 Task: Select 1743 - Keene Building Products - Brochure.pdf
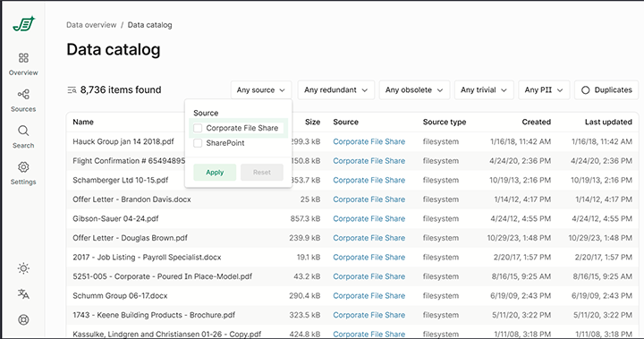tap(154, 315)
